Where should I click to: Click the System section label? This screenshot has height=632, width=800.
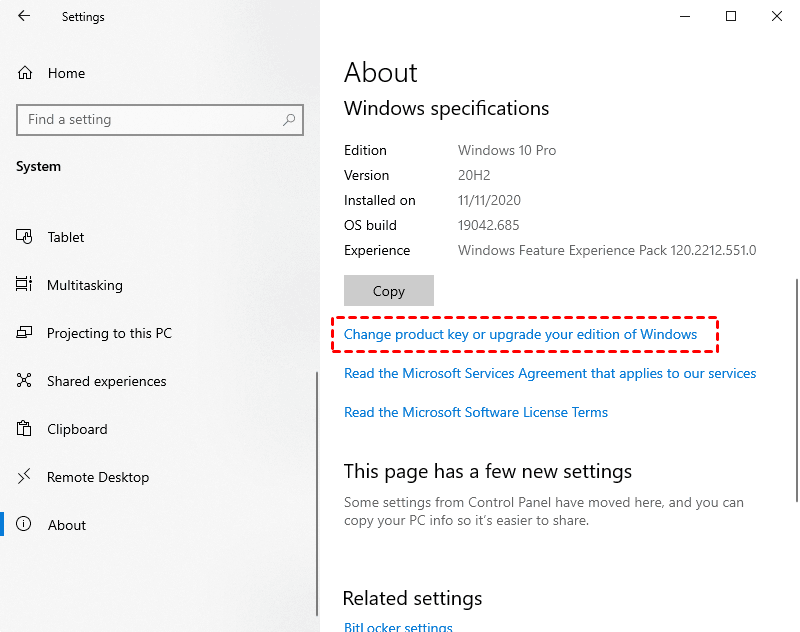point(38,167)
